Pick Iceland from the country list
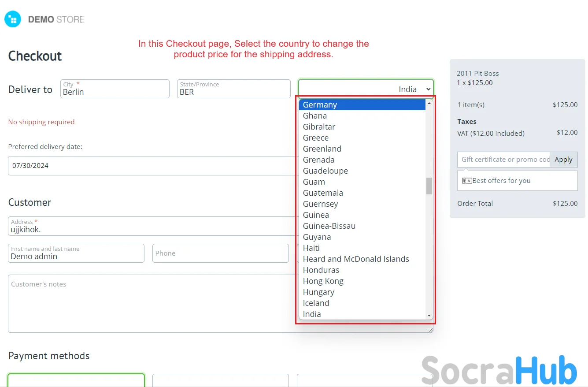 pyautogui.click(x=362, y=303)
